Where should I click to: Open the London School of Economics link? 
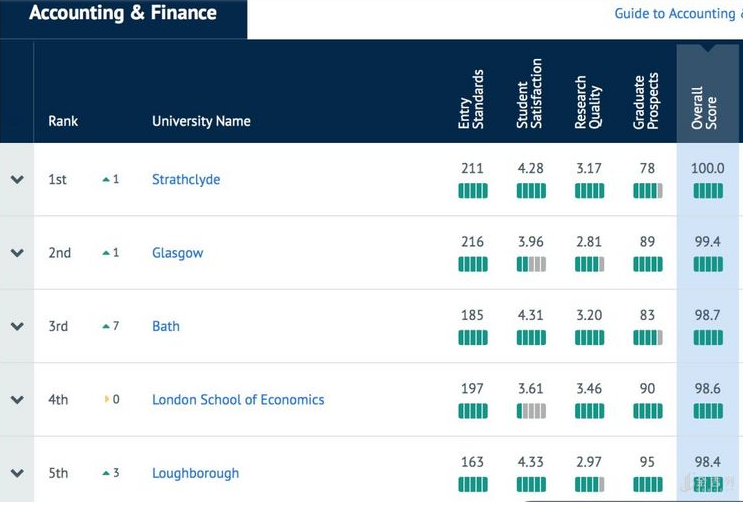238,400
